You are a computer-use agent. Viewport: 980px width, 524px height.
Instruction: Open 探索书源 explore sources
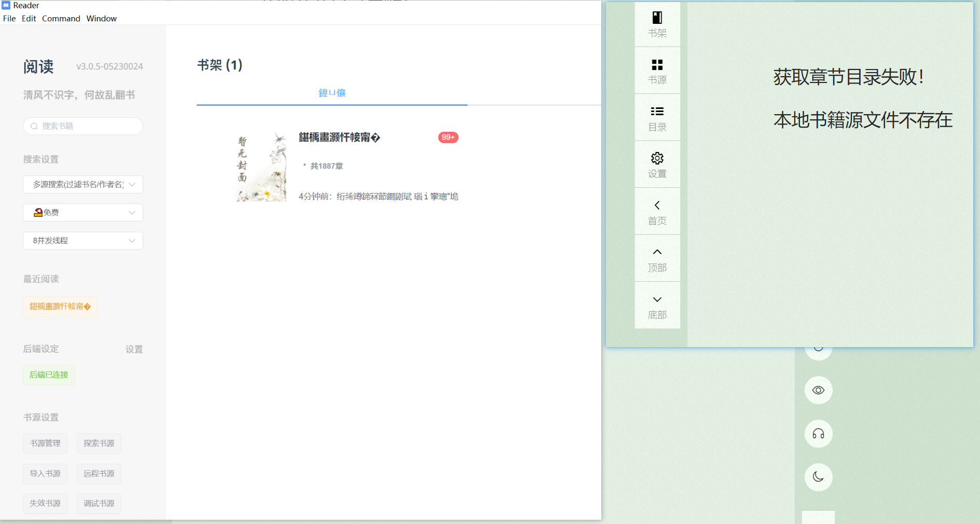coord(99,444)
